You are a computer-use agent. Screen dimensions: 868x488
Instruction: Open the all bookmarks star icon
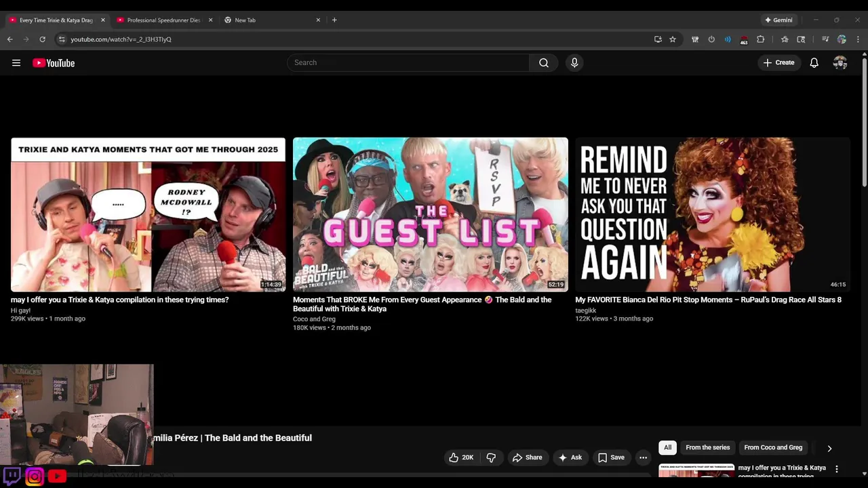click(x=785, y=39)
